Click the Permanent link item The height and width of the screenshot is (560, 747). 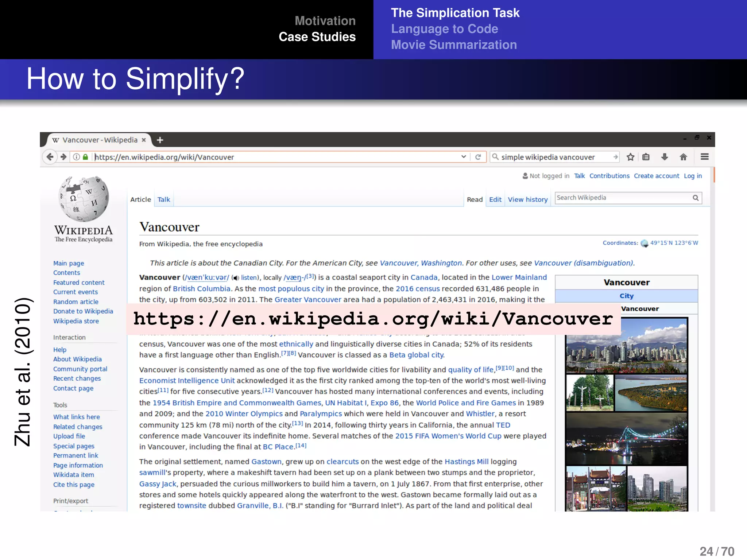pos(76,455)
